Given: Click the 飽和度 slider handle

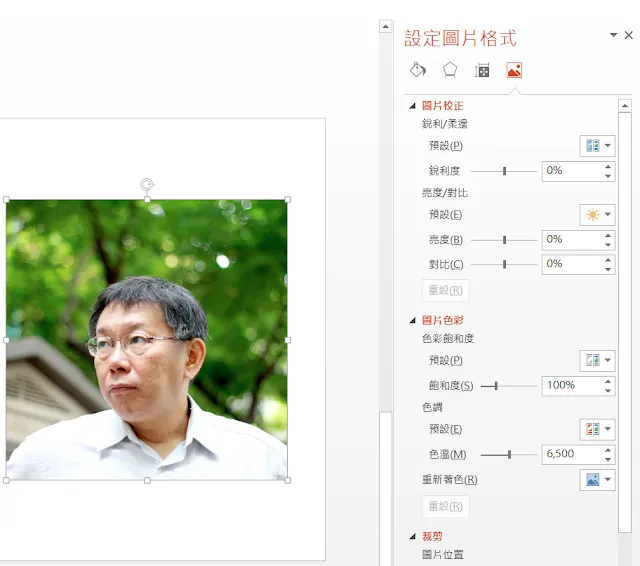Looking at the screenshot, I should (496, 386).
